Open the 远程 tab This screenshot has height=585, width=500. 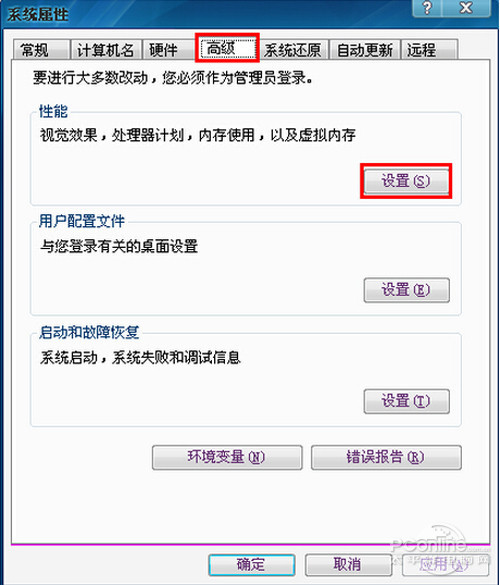pyautogui.click(x=429, y=50)
